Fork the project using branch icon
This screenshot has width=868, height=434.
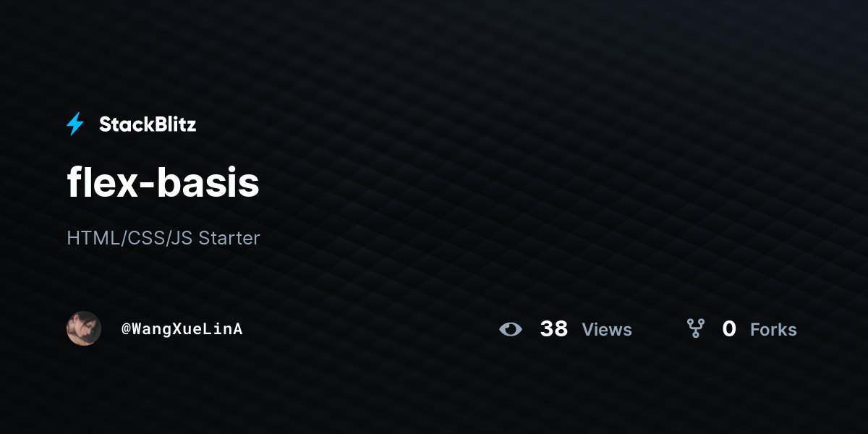pyautogui.click(x=696, y=329)
